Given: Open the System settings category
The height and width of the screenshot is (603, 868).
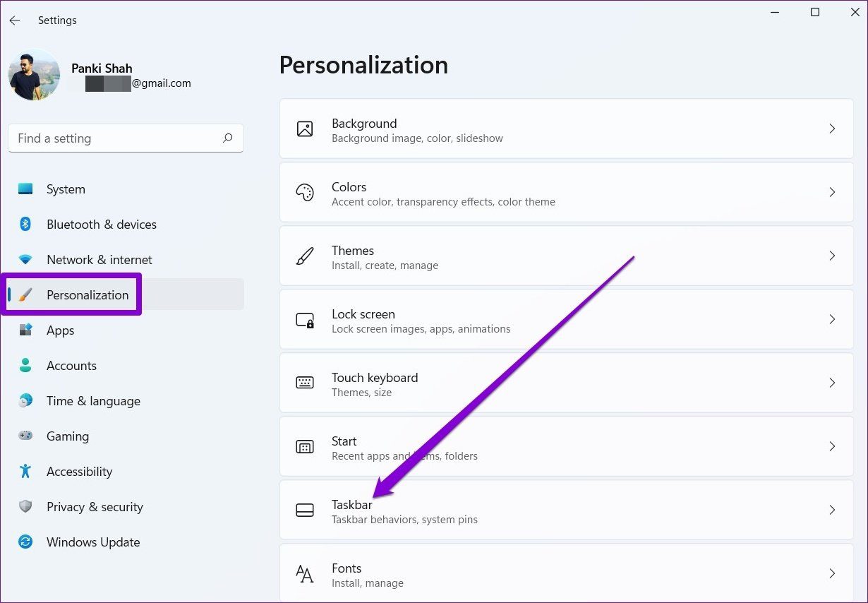Looking at the screenshot, I should coord(126,189).
